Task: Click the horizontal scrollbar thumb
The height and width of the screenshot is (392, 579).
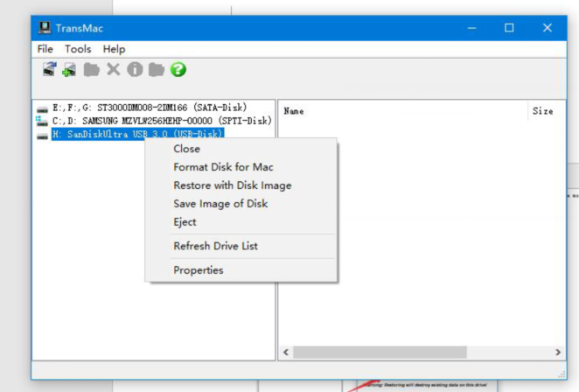Action: [380, 352]
